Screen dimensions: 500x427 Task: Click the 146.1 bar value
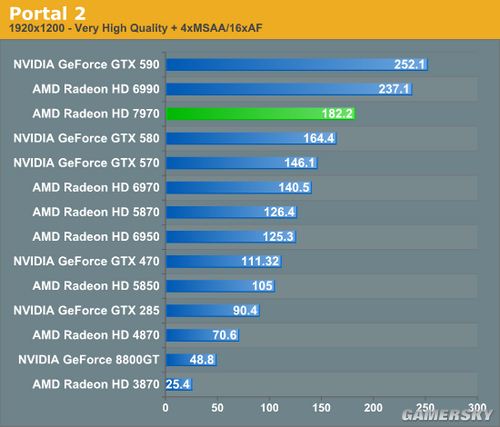pyautogui.click(x=300, y=163)
